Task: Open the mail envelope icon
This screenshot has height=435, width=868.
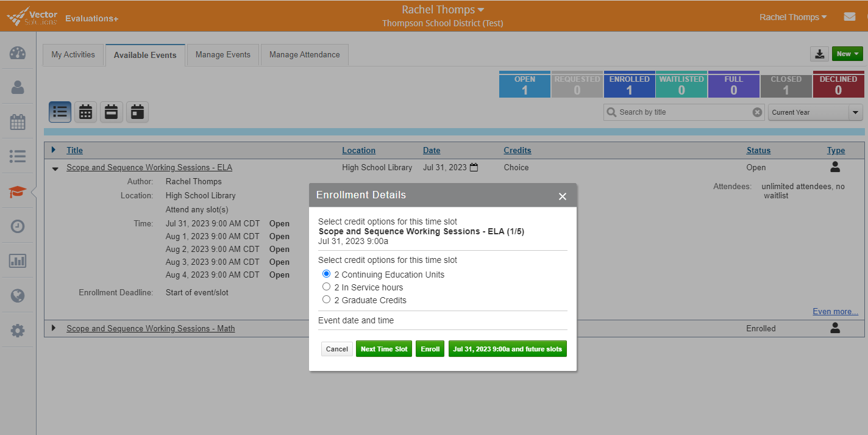Action: point(850,16)
